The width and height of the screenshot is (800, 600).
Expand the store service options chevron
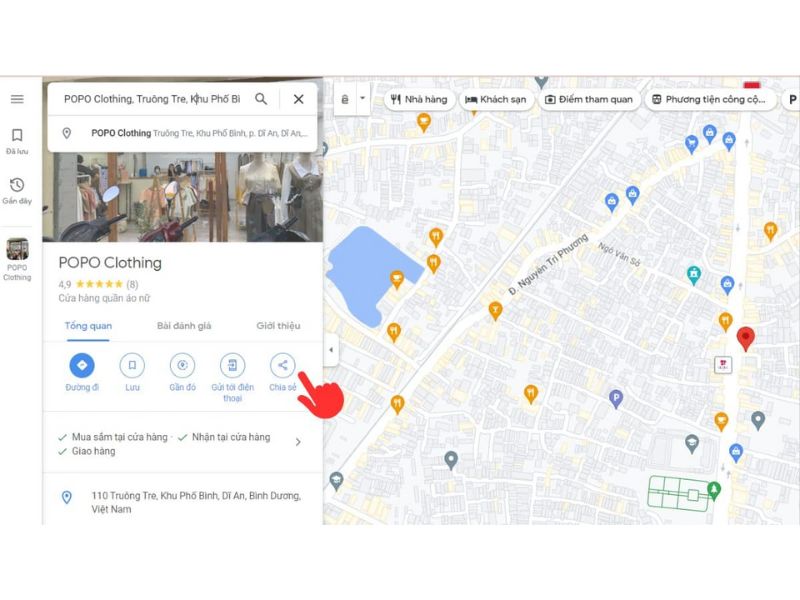click(298, 442)
